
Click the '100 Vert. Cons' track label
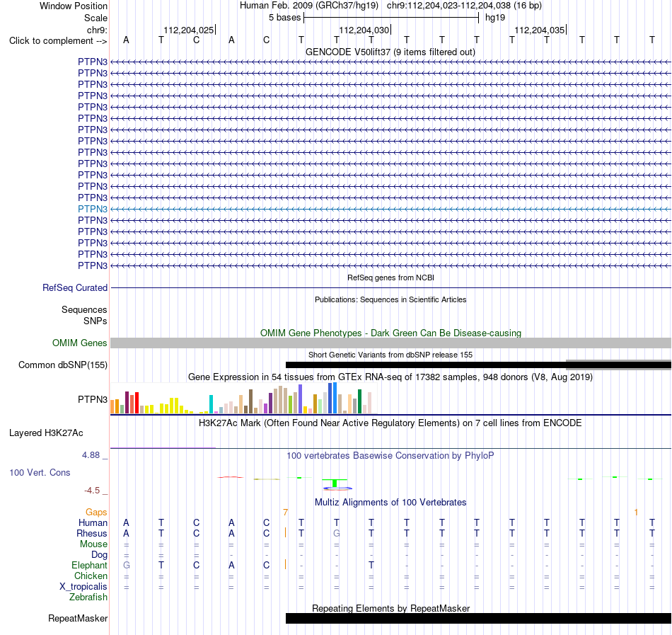tap(40, 472)
